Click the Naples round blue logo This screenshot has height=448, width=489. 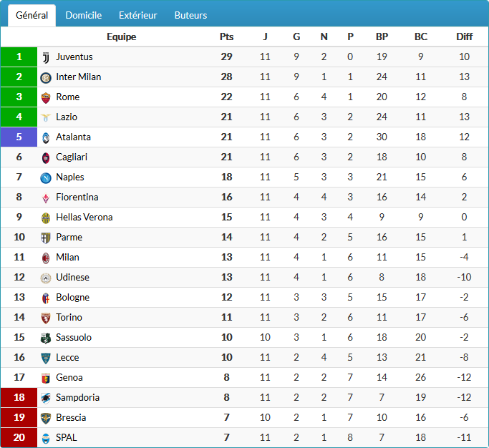click(46, 177)
